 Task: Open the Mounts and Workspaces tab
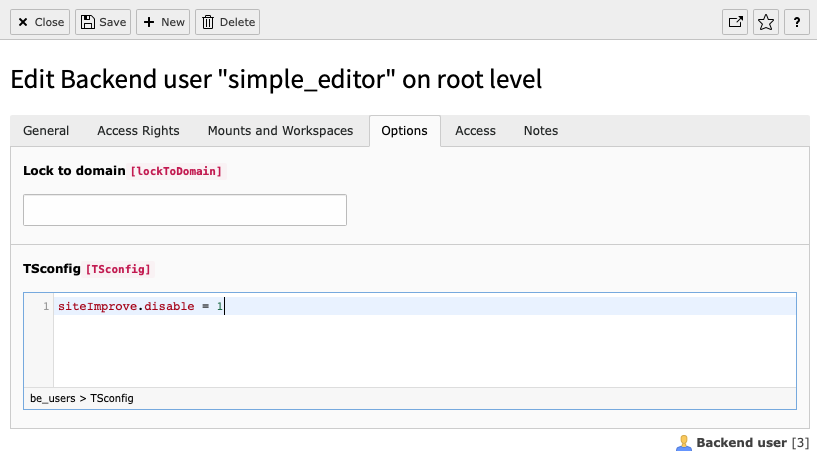pyautogui.click(x=280, y=131)
